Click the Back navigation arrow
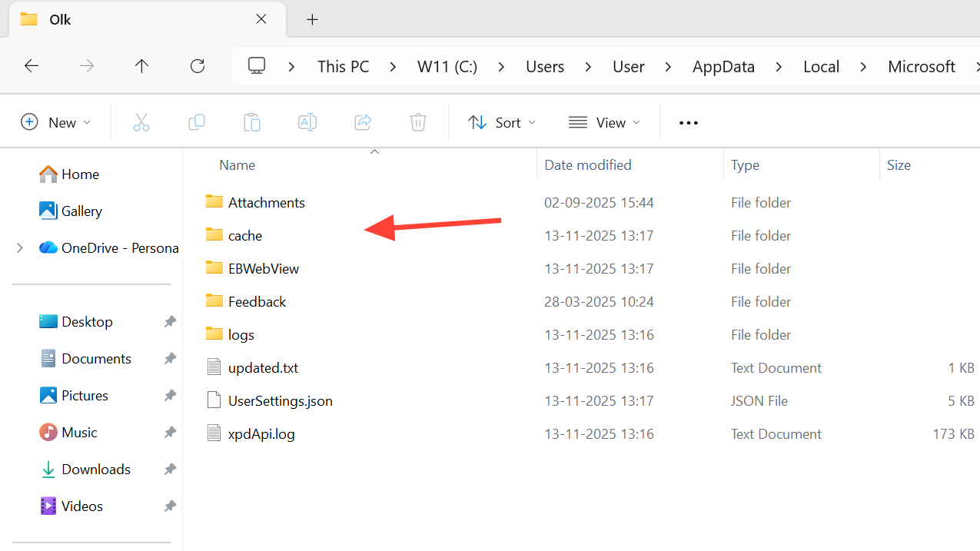980x551 pixels. [32, 66]
